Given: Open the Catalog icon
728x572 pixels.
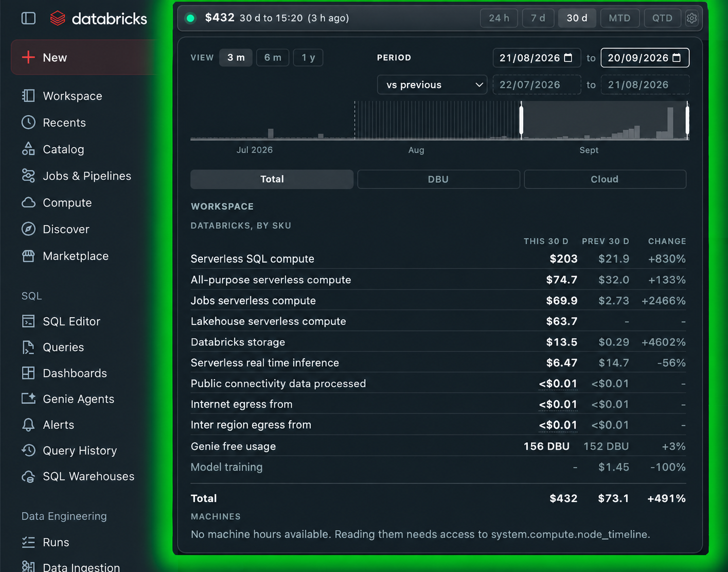Looking at the screenshot, I should pyautogui.click(x=28, y=149).
